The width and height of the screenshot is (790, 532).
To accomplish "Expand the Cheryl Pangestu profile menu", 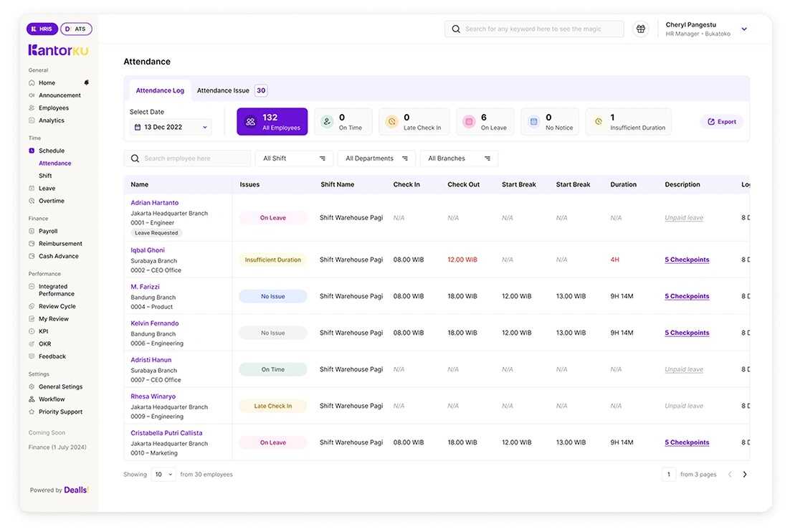I will [x=744, y=29].
